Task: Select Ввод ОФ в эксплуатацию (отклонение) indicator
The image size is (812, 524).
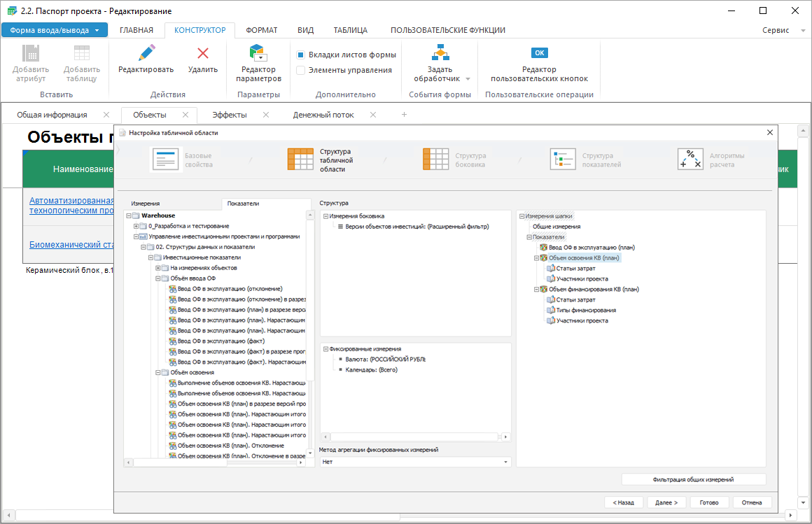Action: (x=230, y=289)
